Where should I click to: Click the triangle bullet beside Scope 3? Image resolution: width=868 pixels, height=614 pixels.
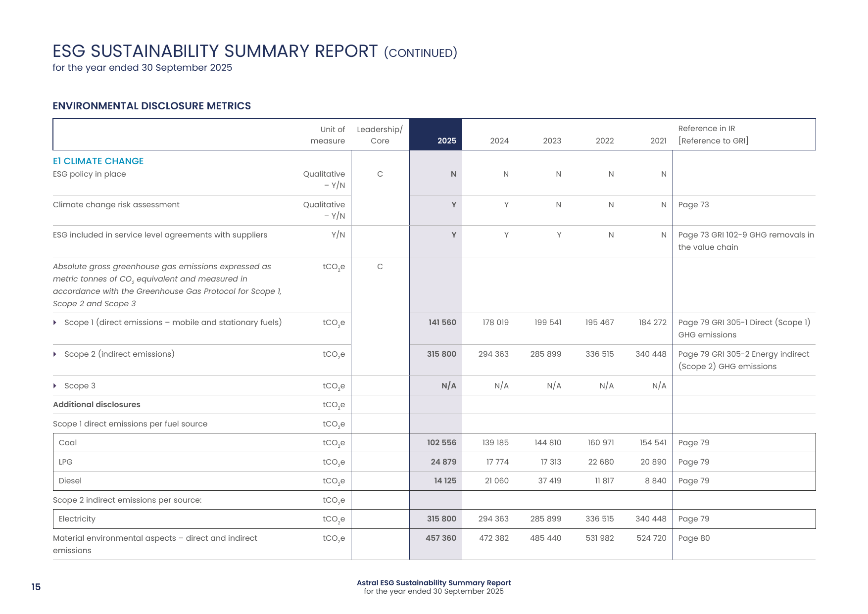[55, 386]
